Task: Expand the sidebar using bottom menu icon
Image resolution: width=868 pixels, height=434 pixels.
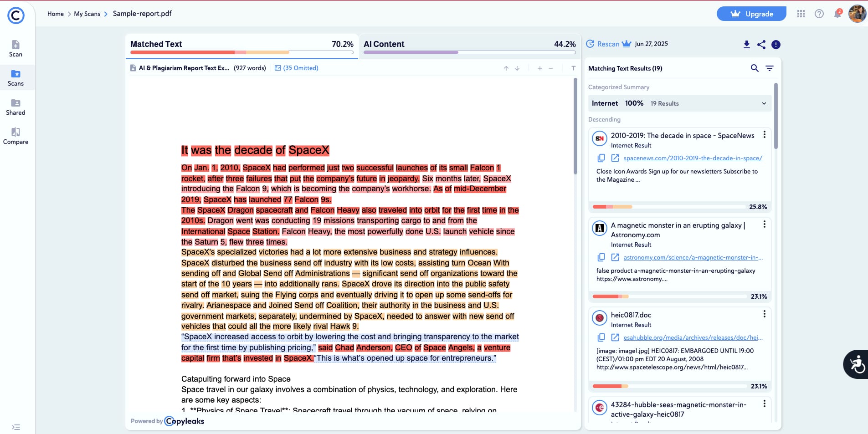Action: tap(16, 427)
